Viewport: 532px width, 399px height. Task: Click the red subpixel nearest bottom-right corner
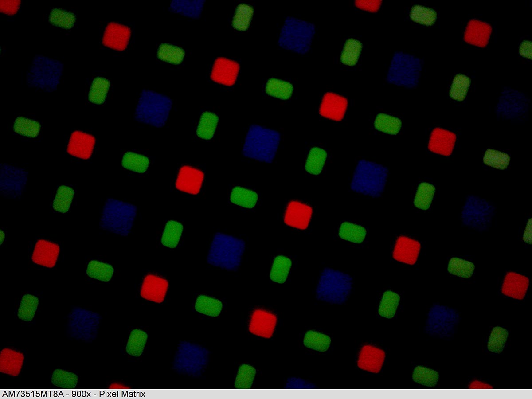481,384
